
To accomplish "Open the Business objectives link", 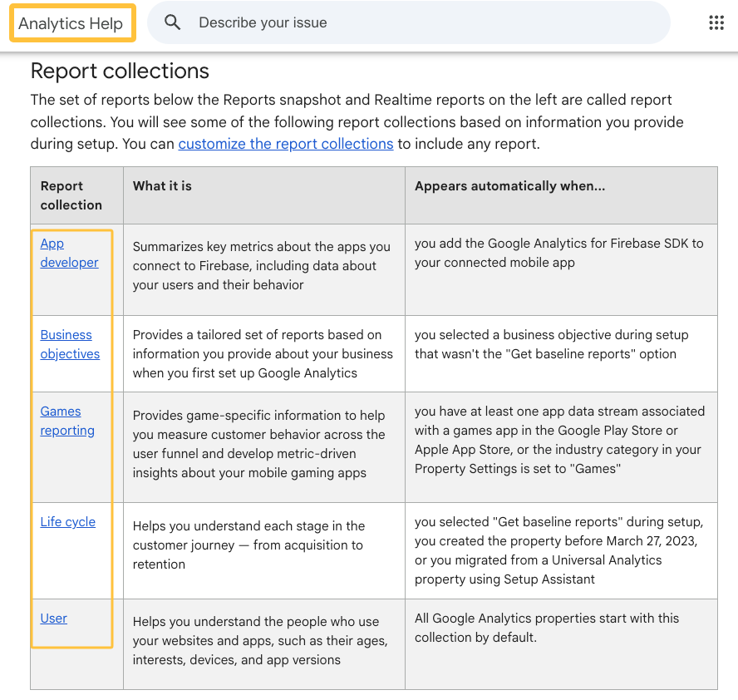I will point(70,344).
